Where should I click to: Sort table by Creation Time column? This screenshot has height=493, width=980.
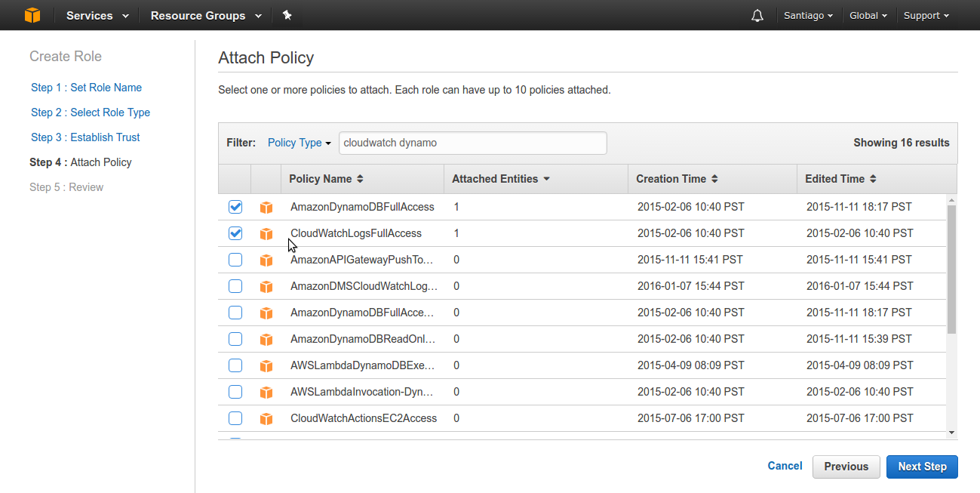(x=677, y=179)
